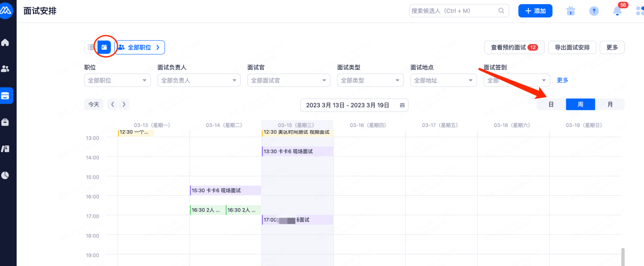Open the gift box icon in header
644x266 pixels.
coord(571,11)
